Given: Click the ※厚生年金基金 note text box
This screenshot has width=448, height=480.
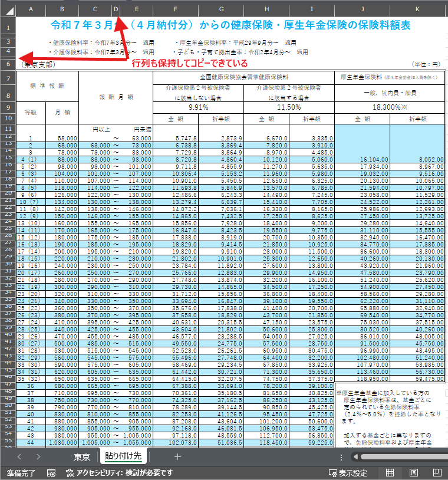Looking at the screenshot, I should pos(389,415).
